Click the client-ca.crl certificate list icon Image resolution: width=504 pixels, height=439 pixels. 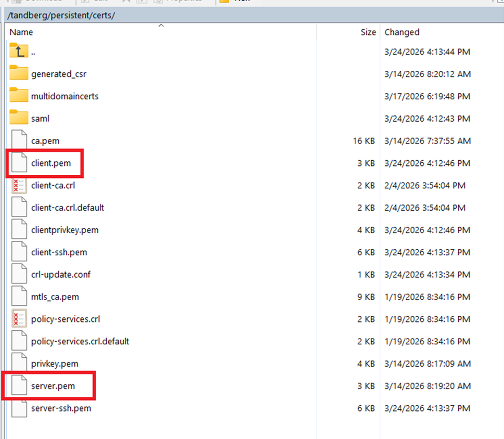19,185
